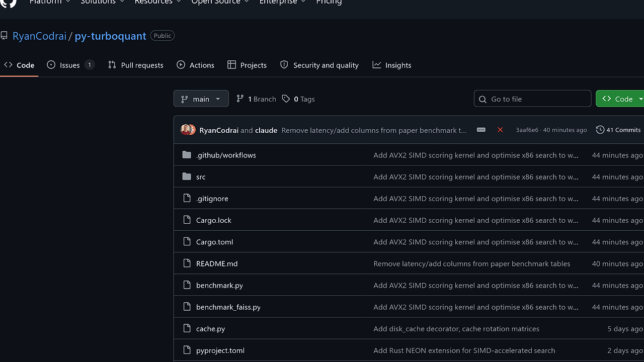Open the 41 Commits history link
The height and width of the screenshot is (362, 644).
click(x=618, y=130)
